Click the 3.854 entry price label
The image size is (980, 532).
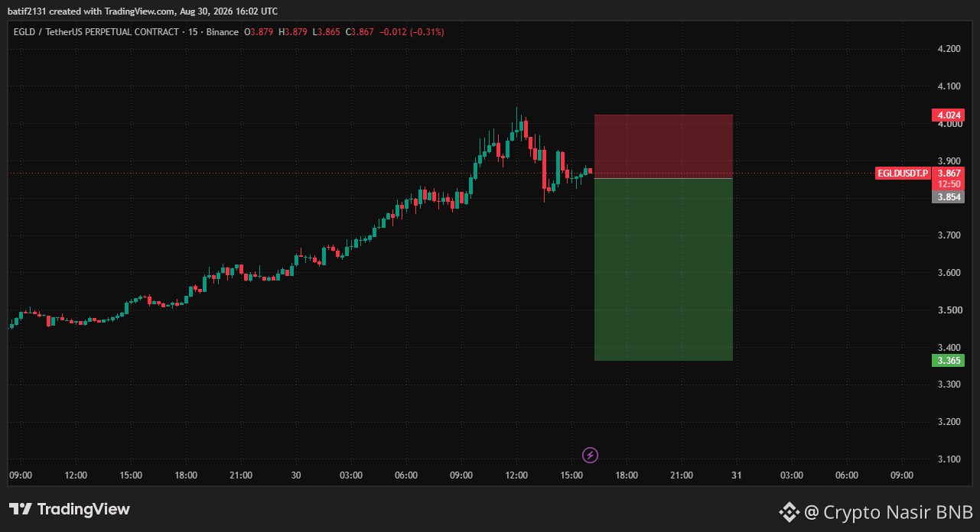[x=948, y=196]
